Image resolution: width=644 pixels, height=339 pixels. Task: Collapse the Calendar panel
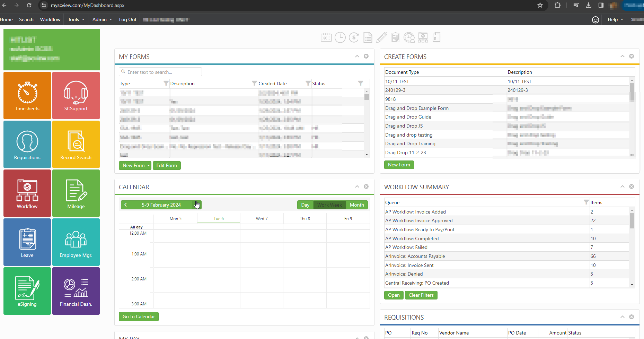click(357, 186)
